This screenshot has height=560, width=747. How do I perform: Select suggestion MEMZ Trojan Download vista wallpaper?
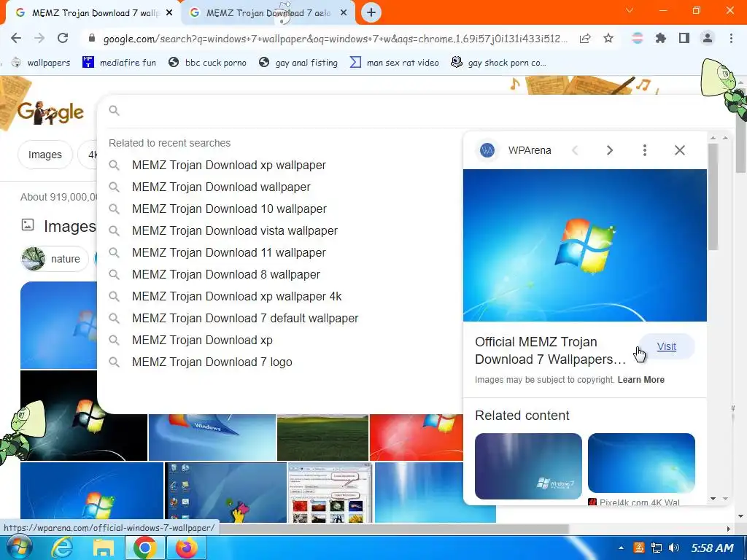[x=234, y=231]
